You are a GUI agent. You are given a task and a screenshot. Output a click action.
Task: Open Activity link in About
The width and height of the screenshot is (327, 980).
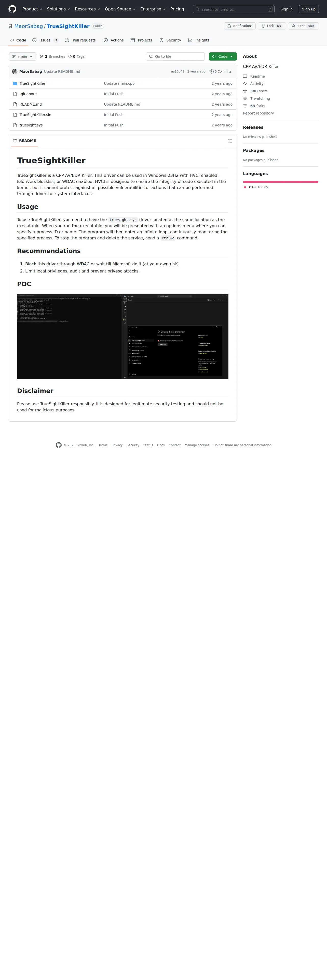[x=253, y=84]
